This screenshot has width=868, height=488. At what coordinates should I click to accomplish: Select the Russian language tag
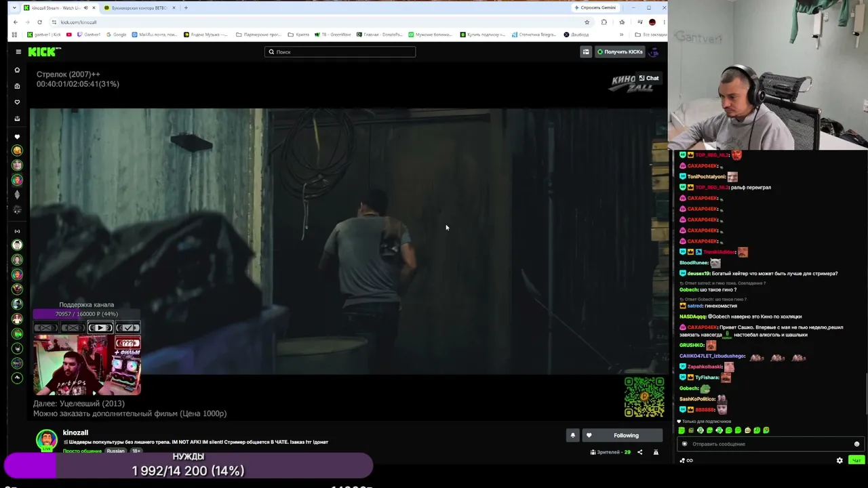115,451
